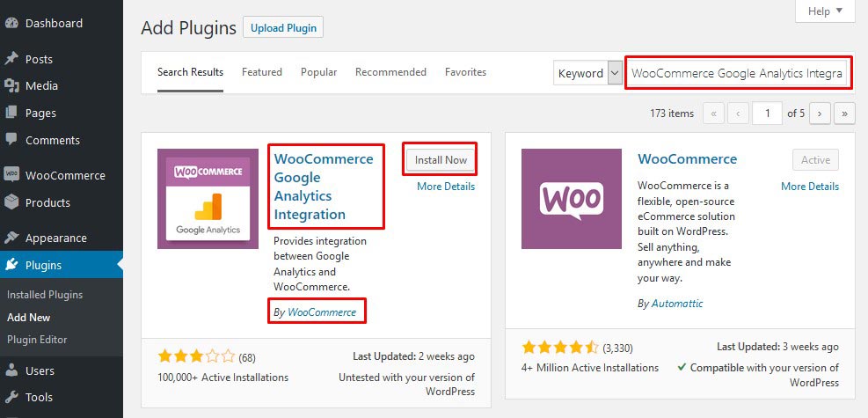This screenshot has height=418, width=868.
Task: Click the Google Analytics plugin thumbnail
Action: tap(208, 199)
